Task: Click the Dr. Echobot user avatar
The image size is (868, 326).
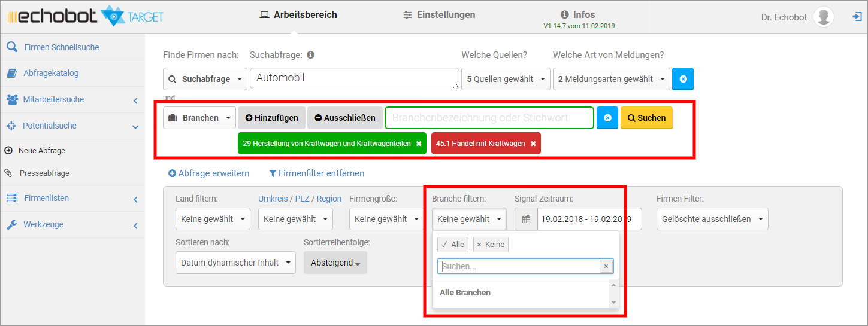Action: pyautogui.click(x=824, y=17)
